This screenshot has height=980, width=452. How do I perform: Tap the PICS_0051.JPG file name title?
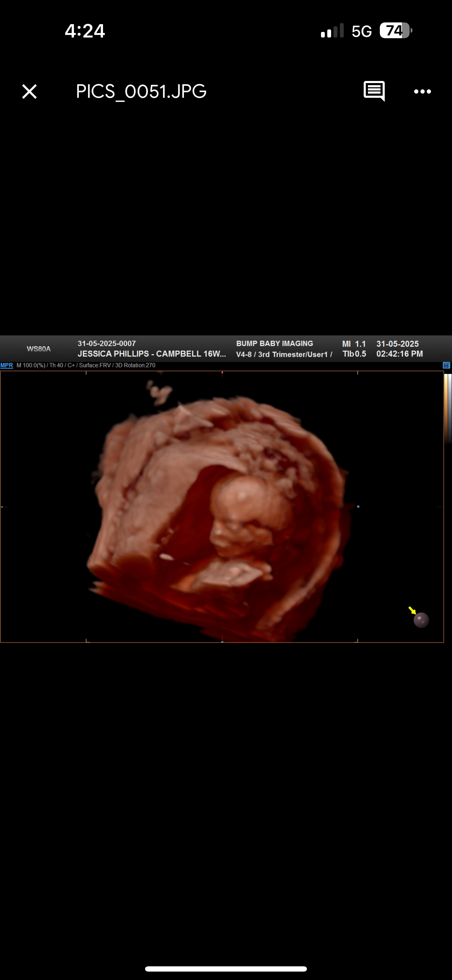[141, 92]
